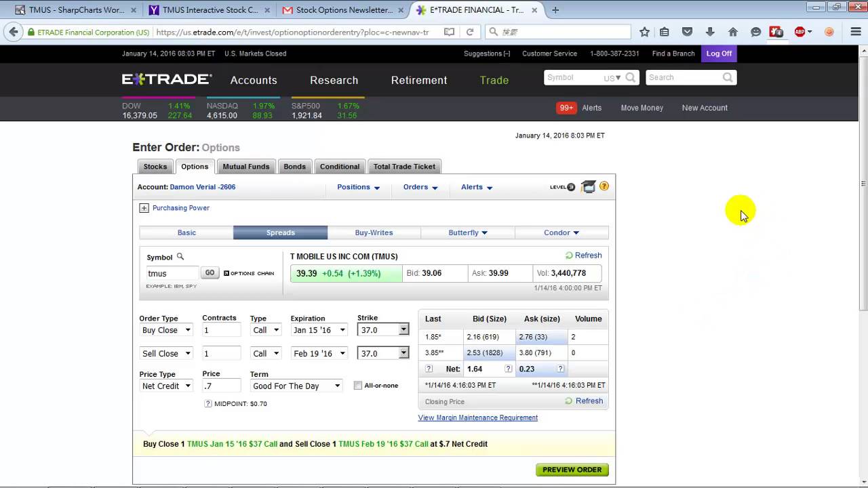The height and width of the screenshot is (488, 868).
Task: Open the bookmarks list icon
Action: [x=665, y=32]
